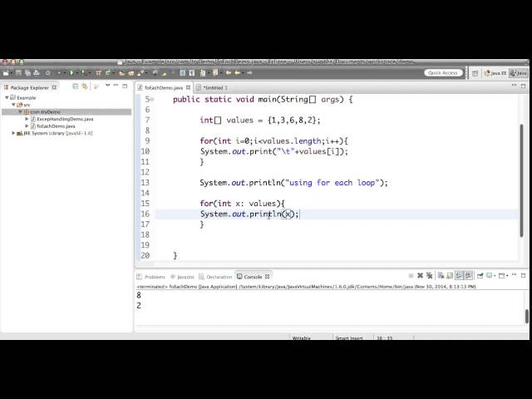Open the Problems tab

[151, 277]
